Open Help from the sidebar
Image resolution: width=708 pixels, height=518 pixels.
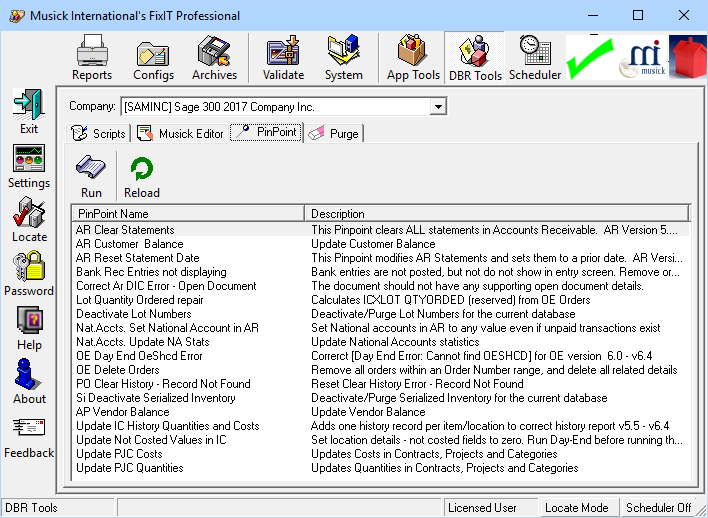(x=29, y=328)
